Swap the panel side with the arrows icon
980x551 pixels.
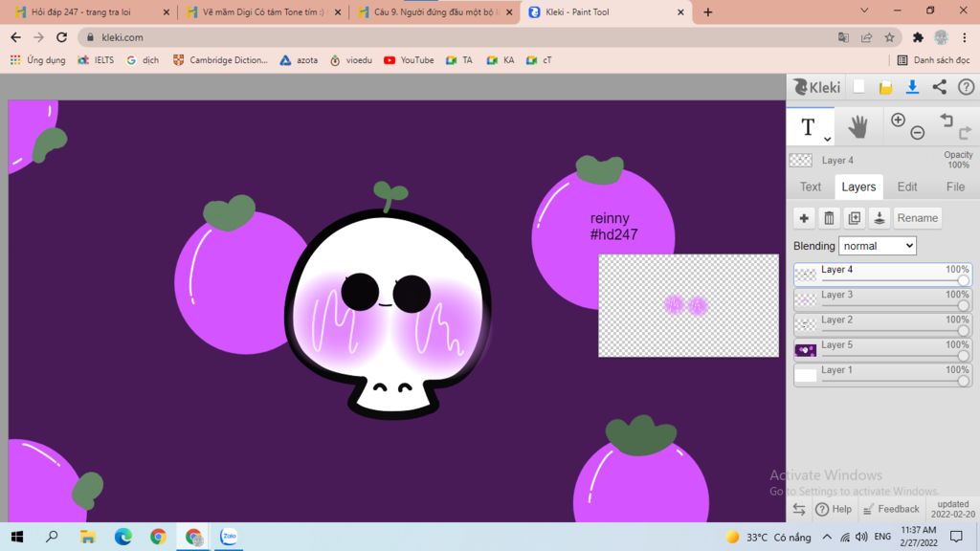(799, 509)
